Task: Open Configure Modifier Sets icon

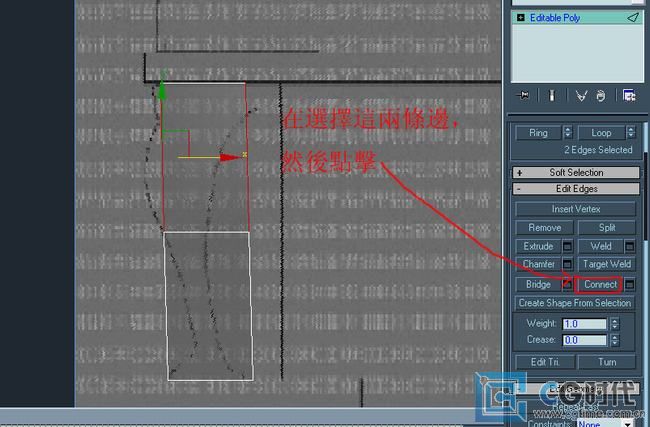Action: coord(629,96)
